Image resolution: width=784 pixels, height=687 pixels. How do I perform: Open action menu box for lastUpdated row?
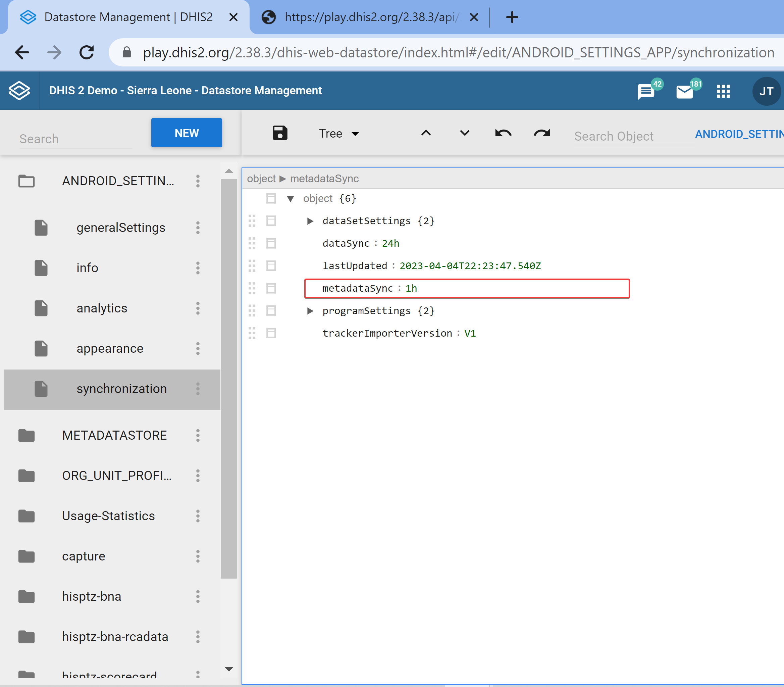click(271, 266)
